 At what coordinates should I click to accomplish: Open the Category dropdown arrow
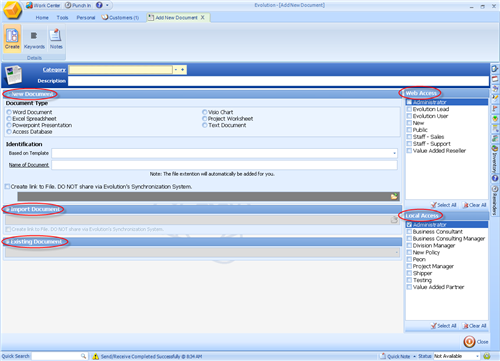click(x=176, y=70)
